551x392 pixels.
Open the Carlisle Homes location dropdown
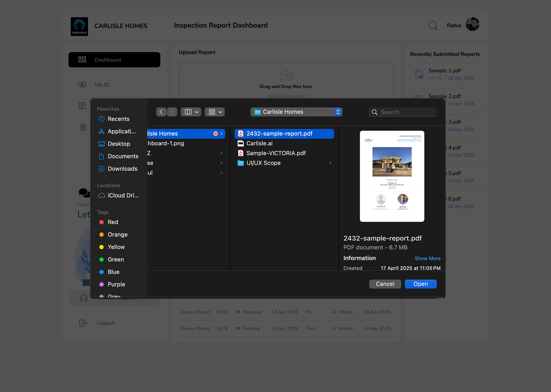coord(296,112)
